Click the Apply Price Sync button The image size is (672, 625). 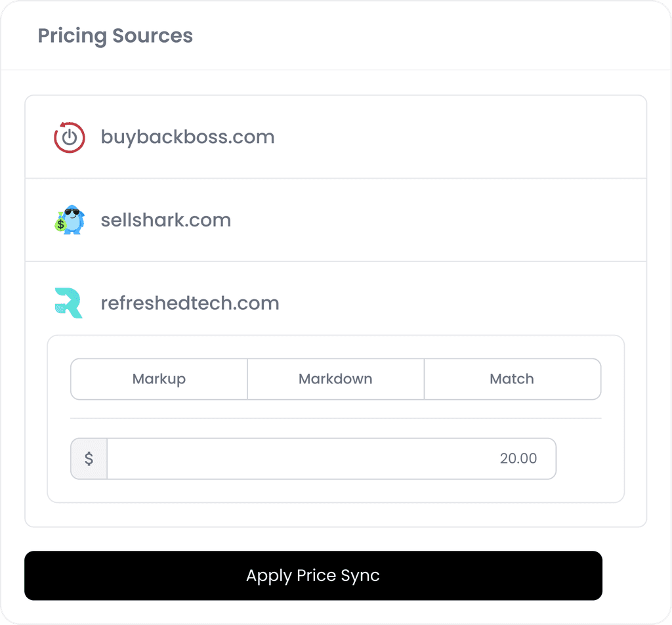point(313,575)
